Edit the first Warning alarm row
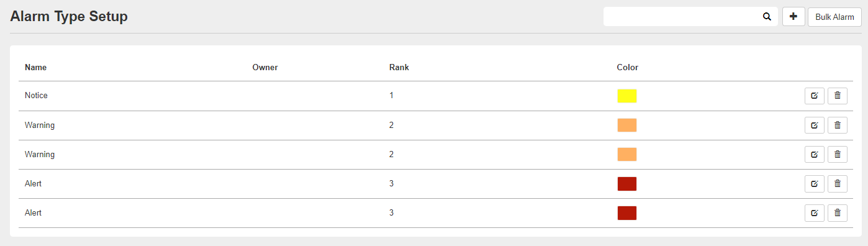The width and height of the screenshot is (868, 246). coord(815,125)
